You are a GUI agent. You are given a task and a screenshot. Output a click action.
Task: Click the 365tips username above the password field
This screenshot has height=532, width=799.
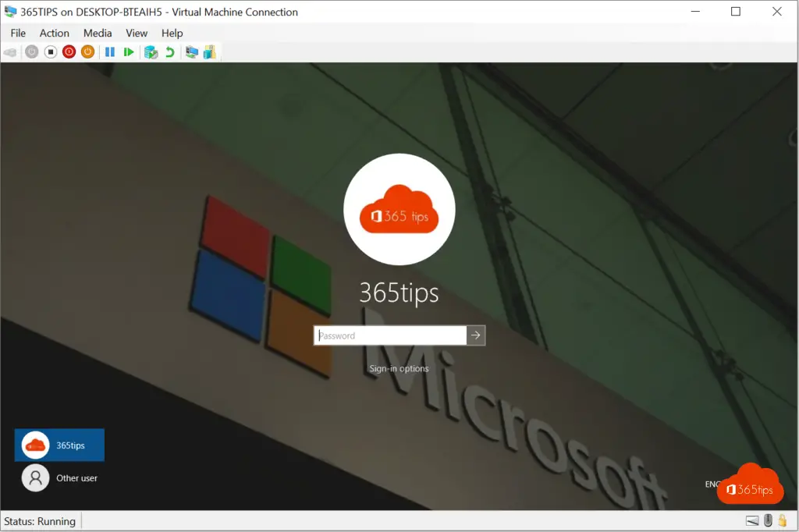[x=399, y=293]
